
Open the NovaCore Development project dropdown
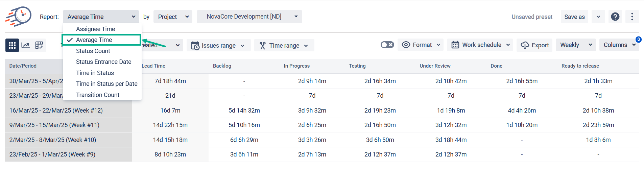249,17
